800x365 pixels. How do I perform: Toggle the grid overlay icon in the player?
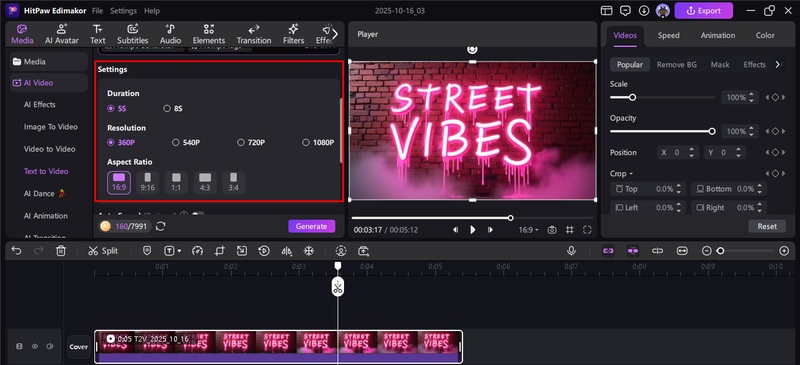pos(569,230)
